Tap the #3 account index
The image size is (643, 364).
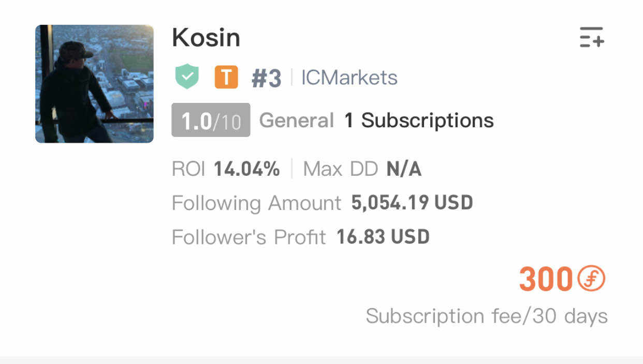click(x=266, y=79)
